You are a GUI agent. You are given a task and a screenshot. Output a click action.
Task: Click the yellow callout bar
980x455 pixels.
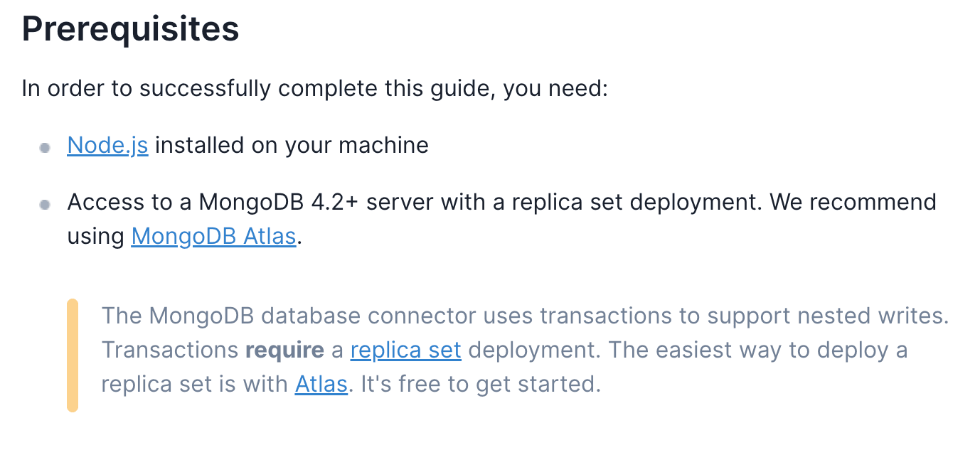pos(72,355)
